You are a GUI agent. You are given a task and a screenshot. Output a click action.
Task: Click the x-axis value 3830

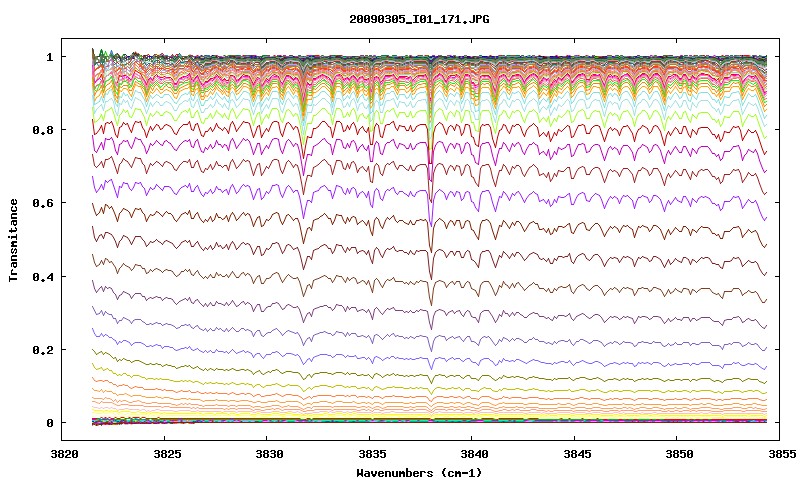coord(269,454)
